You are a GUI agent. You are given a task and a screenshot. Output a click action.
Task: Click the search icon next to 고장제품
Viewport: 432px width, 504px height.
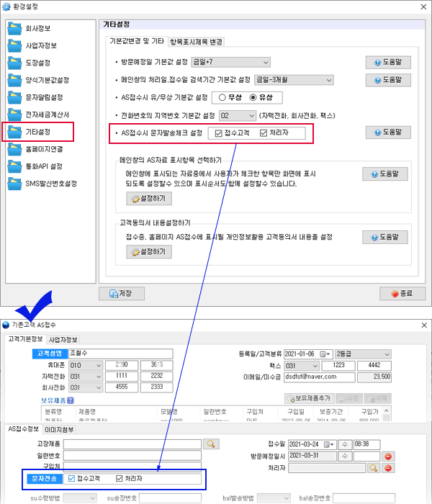(x=211, y=444)
